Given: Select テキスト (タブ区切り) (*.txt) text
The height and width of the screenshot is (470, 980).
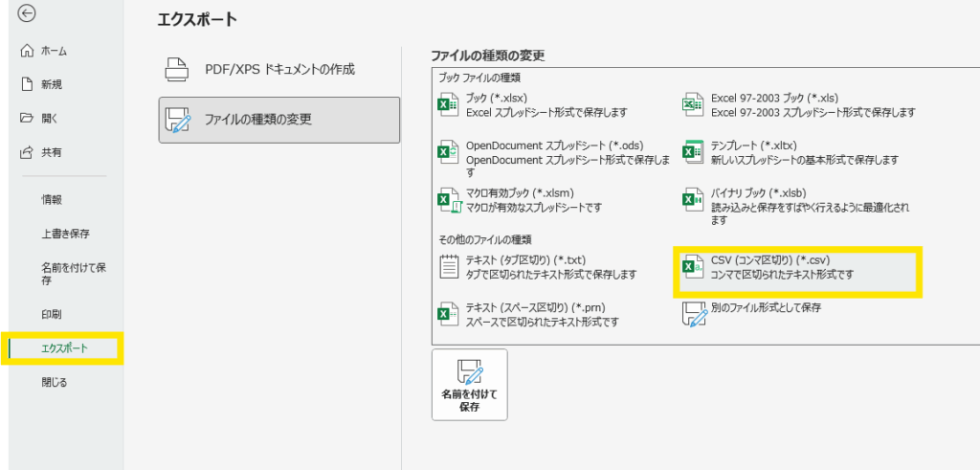Looking at the screenshot, I should tap(525, 259).
